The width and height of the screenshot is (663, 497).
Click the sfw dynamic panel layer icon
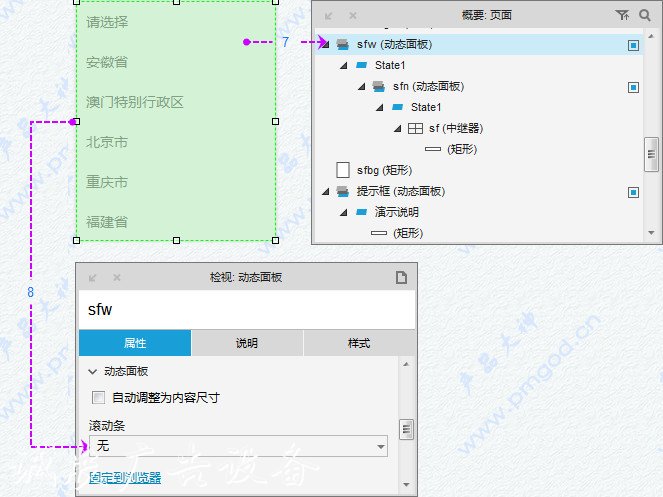coord(342,44)
